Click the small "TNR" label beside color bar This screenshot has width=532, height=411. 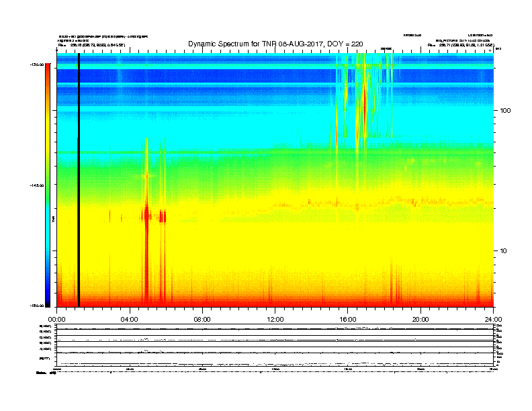coord(53,220)
